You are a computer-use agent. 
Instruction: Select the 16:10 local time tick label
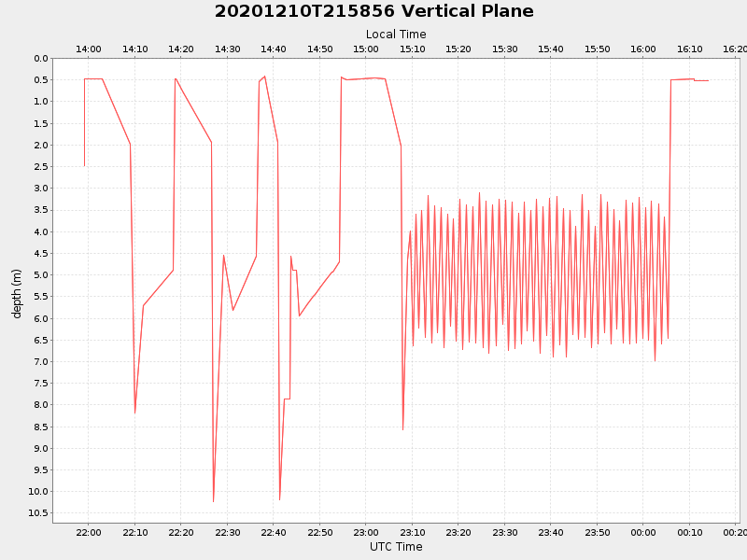point(689,49)
